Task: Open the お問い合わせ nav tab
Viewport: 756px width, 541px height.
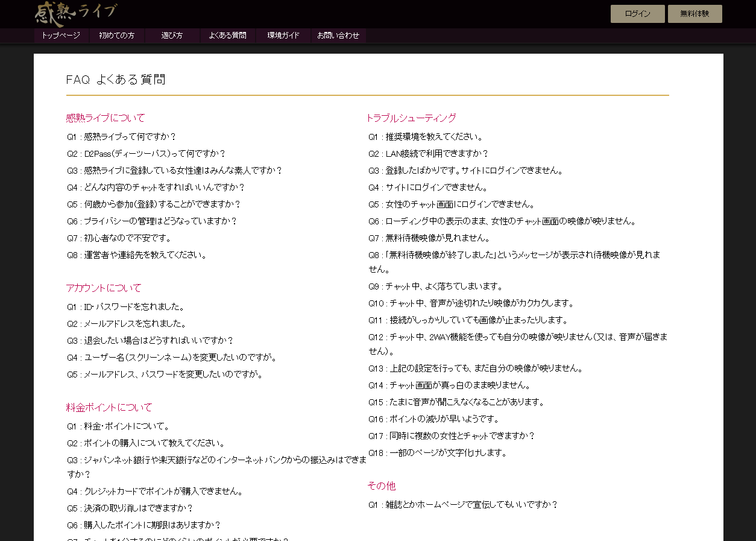Action: pos(339,36)
